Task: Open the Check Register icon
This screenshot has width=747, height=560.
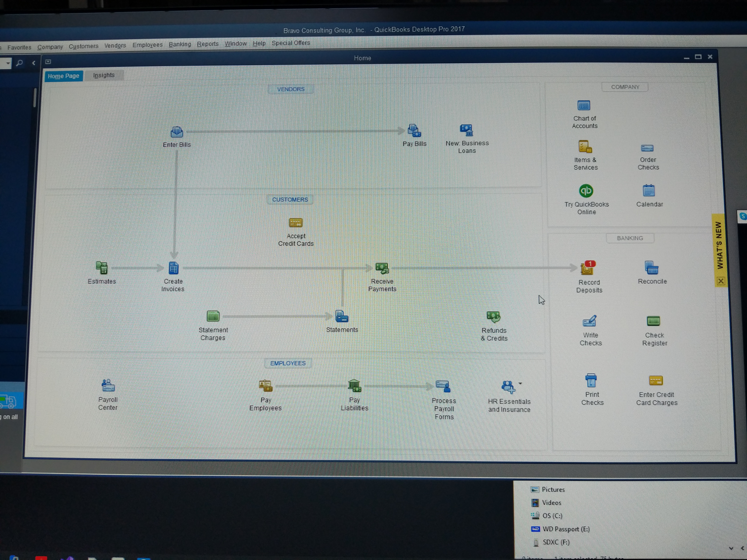Action: pyautogui.click(x=653, y=321)
